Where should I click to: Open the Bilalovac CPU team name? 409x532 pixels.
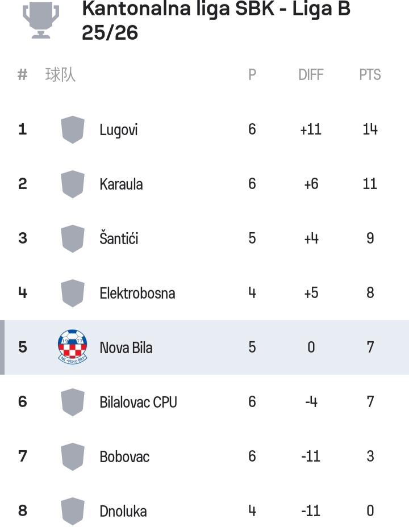138,403
